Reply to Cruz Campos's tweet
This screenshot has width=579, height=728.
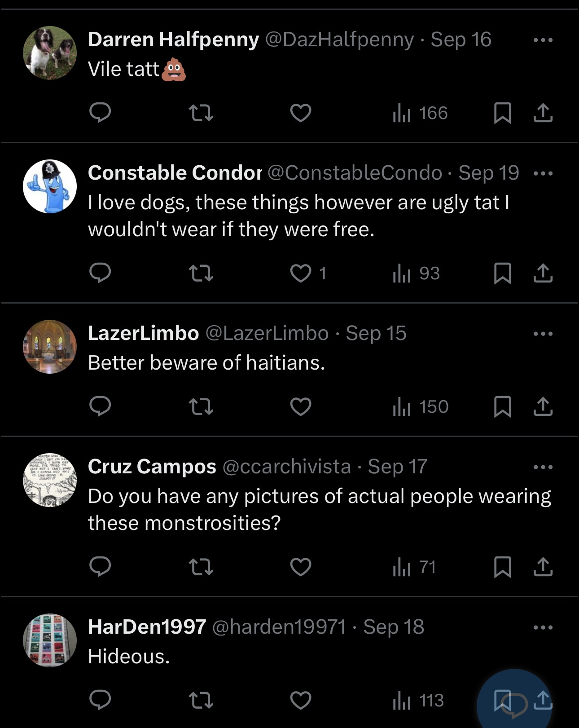[100, 566]
